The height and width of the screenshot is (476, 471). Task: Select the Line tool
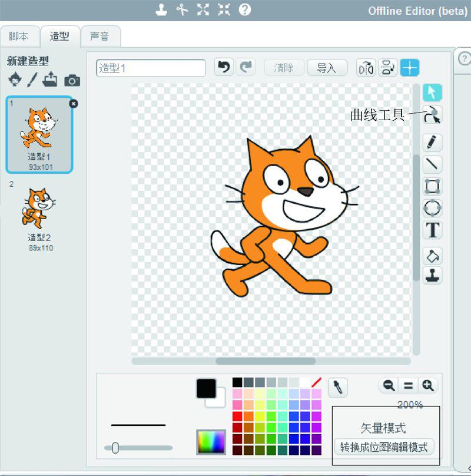click(x=433, y=164)
